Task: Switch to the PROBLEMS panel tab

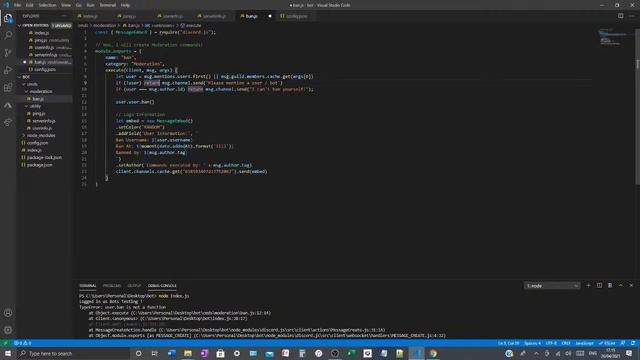Action: click(112, 286)
